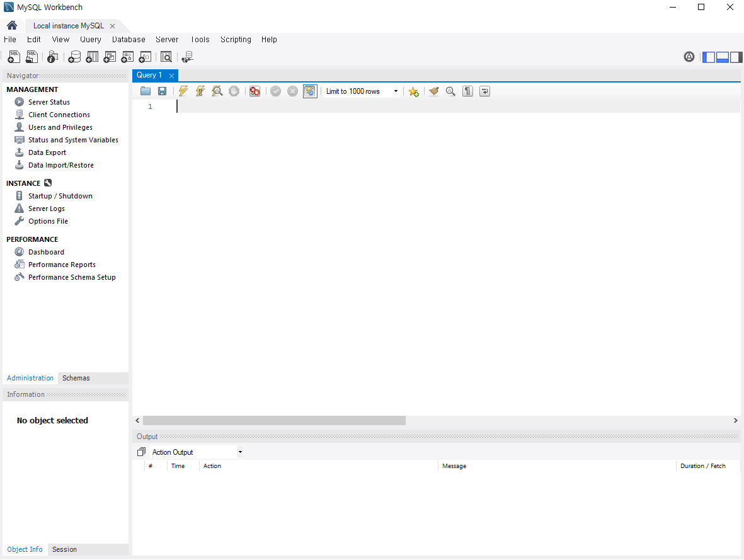This screenshot has height=560, width=744.
Task: Create a new schema icon
Action: (74, 57)
